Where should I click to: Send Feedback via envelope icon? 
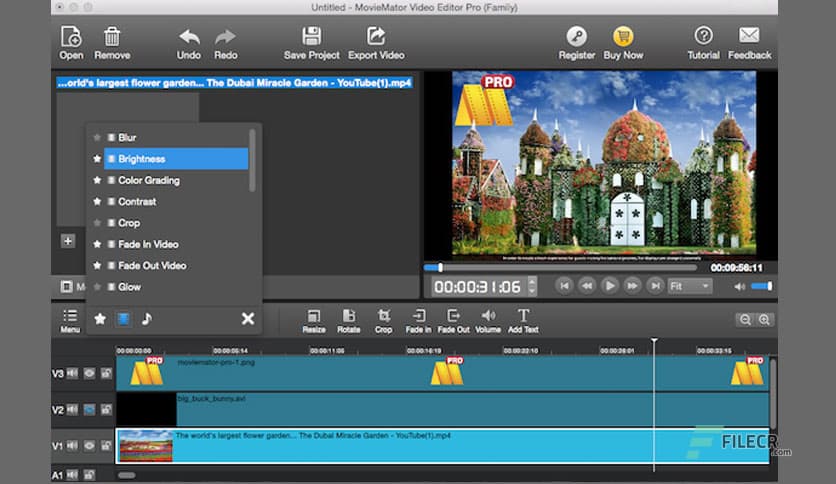point(749,43)
